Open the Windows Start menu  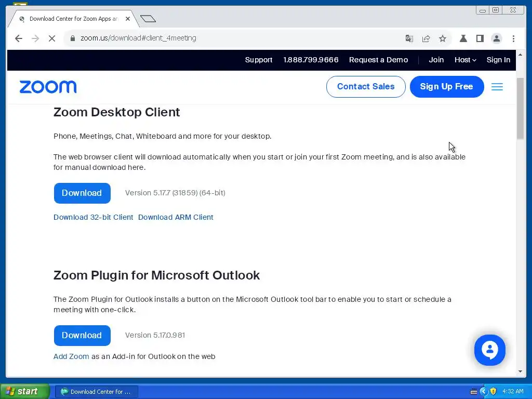click(x=24, y=391)
